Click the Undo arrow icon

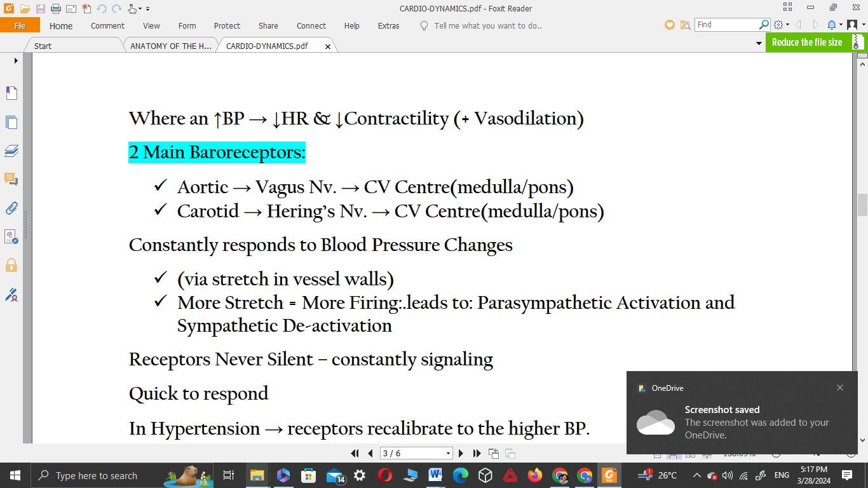tap(101, 9)
